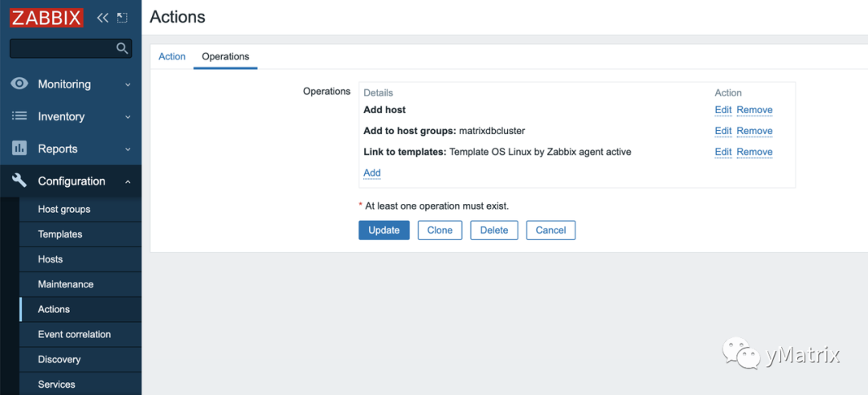Remove the Link to templates operation
Screen dimensions: 868x395
coord(755,152)
